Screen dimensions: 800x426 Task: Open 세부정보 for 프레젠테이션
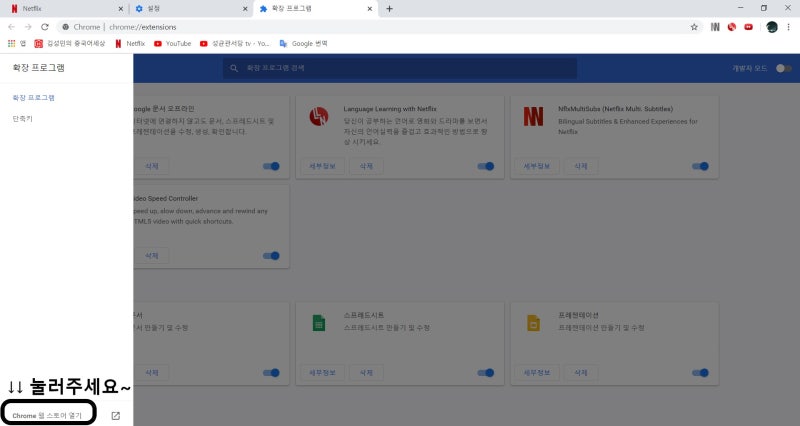(x=537, y=373)
